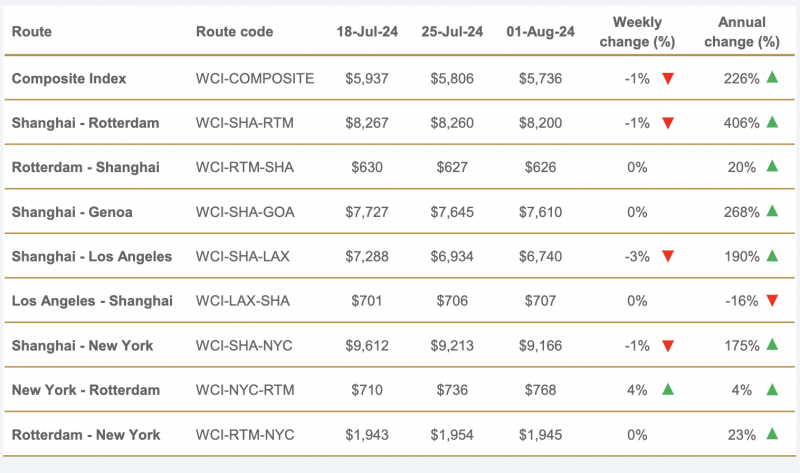Screen dimensions: 800x473
Task: Click the red down arrow next to -16% annual change
Action: [x=772, y=301]
